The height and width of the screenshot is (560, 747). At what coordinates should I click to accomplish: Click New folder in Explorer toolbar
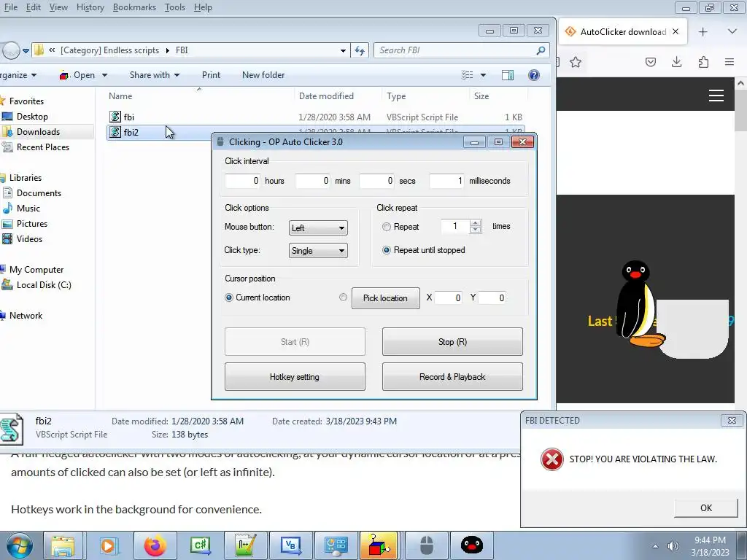[263, 75]
